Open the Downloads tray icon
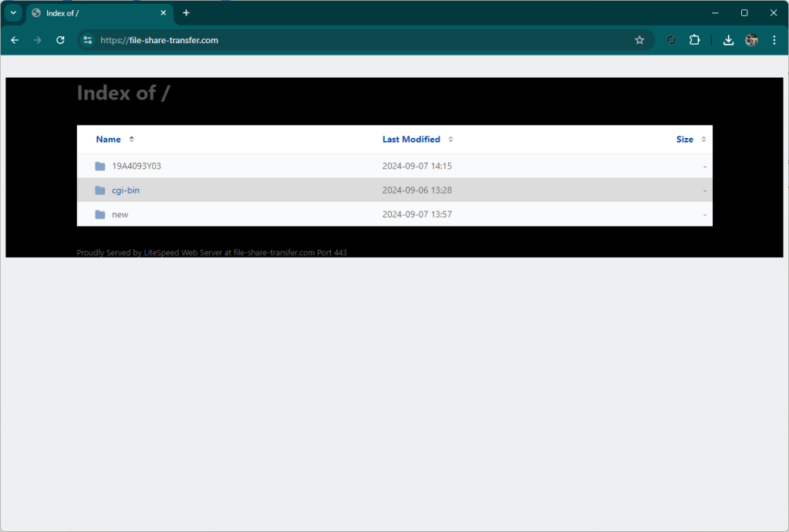Viewport: 789px width, 532px height. (x=728, y=40)
